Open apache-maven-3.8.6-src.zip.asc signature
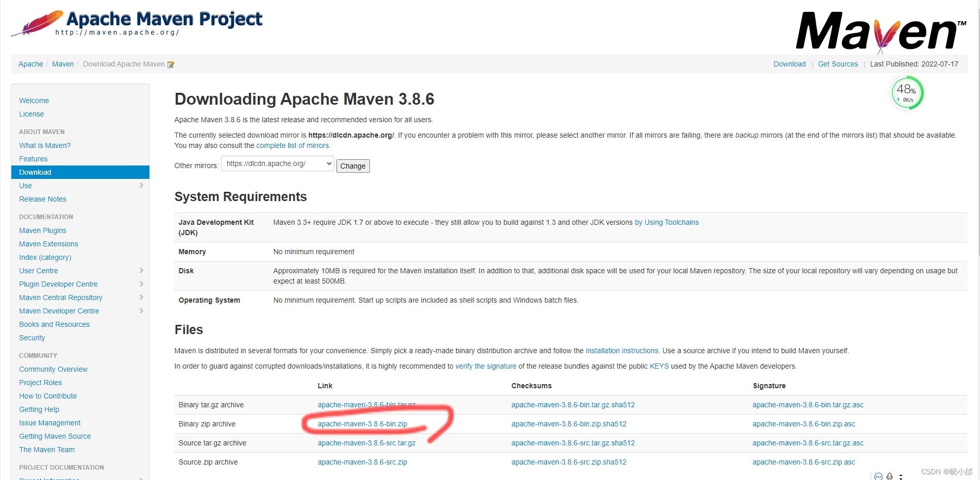This screenshot has height=480, width=980. click(x=804, y=462)
